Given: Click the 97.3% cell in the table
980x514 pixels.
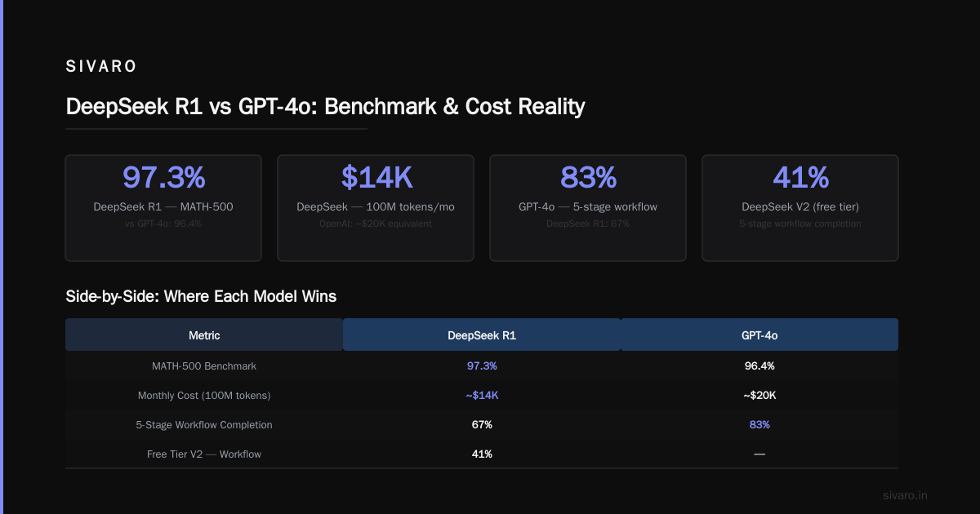Looking at the screenshot, I should coord(482,366).
